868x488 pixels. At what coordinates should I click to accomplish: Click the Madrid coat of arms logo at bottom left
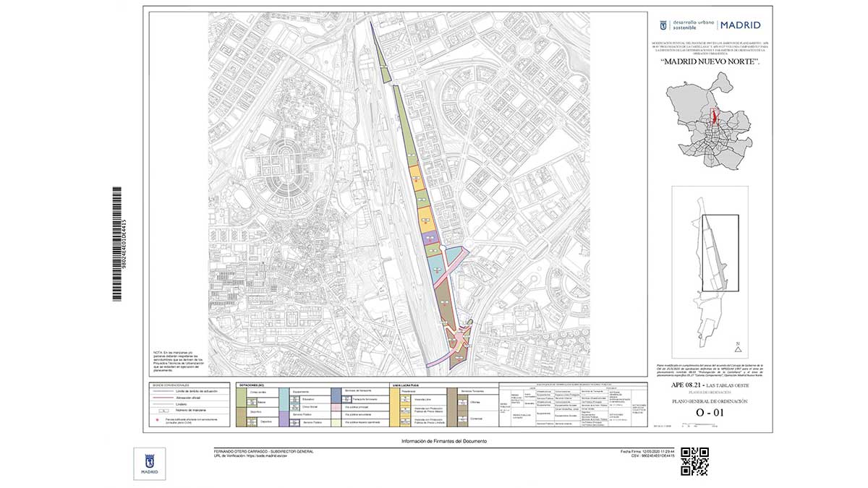[150, 463]
